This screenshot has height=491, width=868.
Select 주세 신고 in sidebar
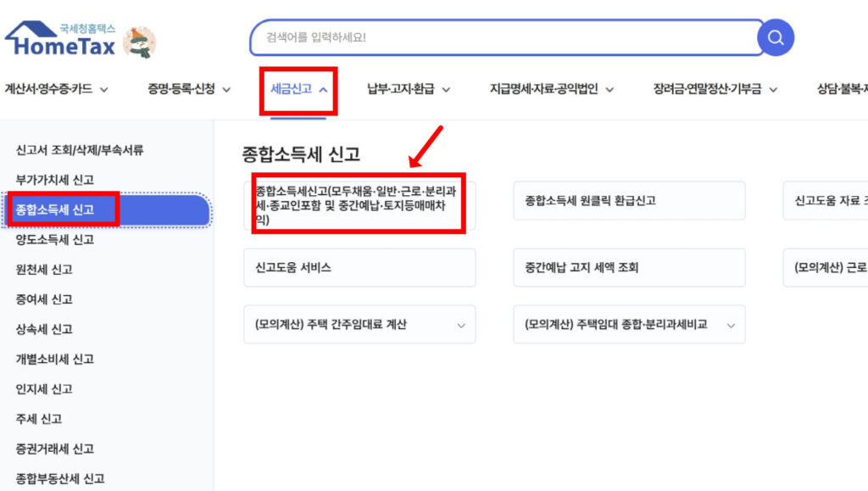[39, 419]
